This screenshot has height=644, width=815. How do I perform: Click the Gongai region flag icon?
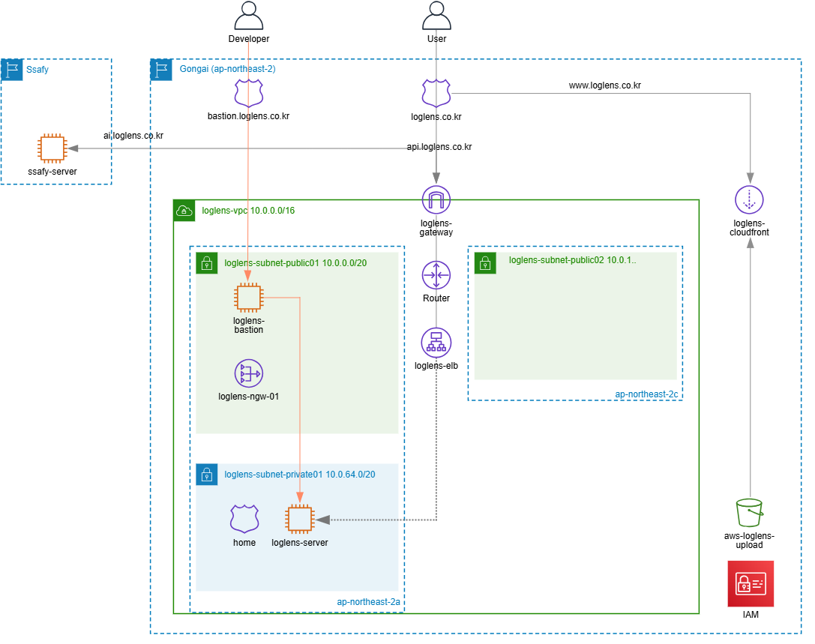pyautogui.click(x=161, y=70)
